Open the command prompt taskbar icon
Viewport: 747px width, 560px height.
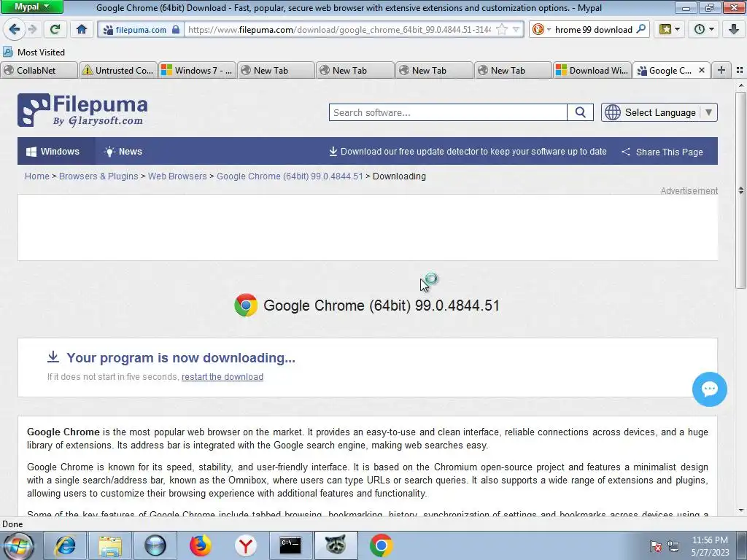point(290,545)
